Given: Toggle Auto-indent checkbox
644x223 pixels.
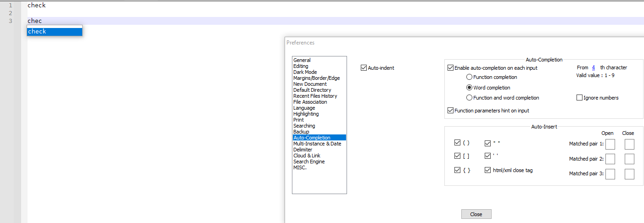Looking at the screenshot, I should point(364,68).
